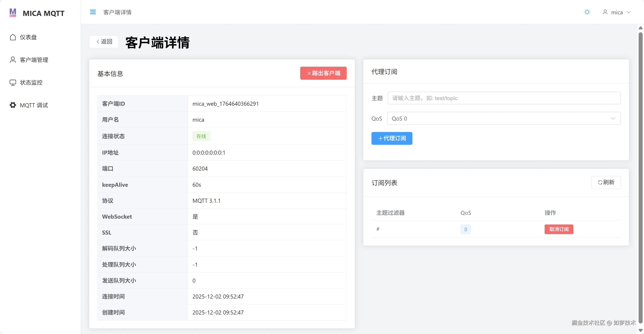Click 取消订阅 for the # topic
644x334 pixels.
point(559,229)
